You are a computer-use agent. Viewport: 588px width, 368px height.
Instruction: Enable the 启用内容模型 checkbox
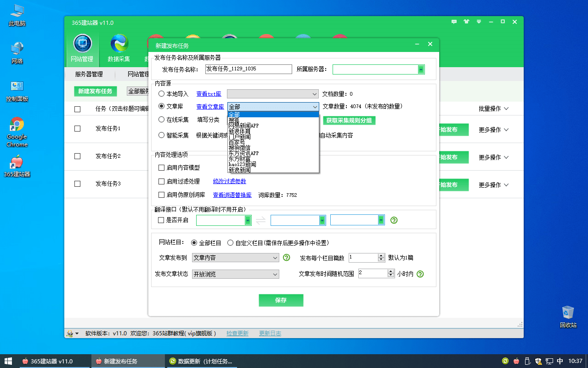[161, 168]
